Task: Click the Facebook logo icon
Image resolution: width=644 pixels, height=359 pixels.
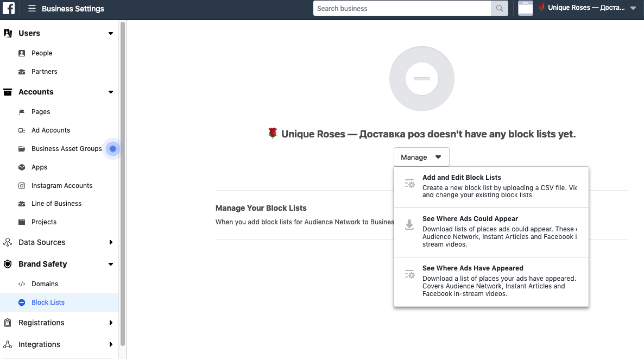Action: (9, 8)
